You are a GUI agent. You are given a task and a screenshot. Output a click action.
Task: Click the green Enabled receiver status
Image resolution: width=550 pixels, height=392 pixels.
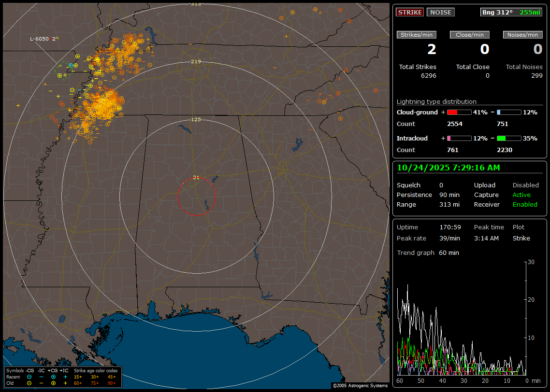coord(525,204)
